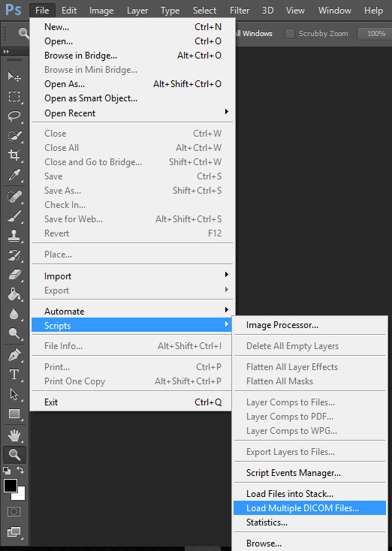Select Browse... in Scripts submenu
The width and height of the screenshot is (392, 551).
(x=310, y=543)
